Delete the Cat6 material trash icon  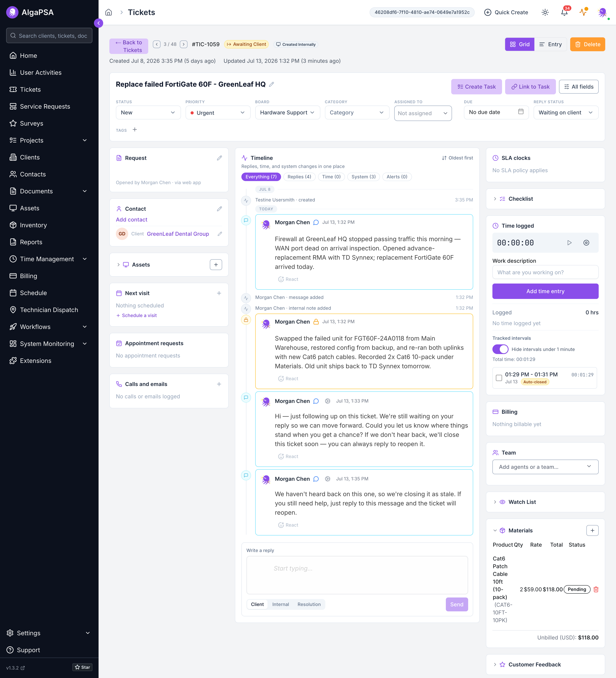(596, 589)
